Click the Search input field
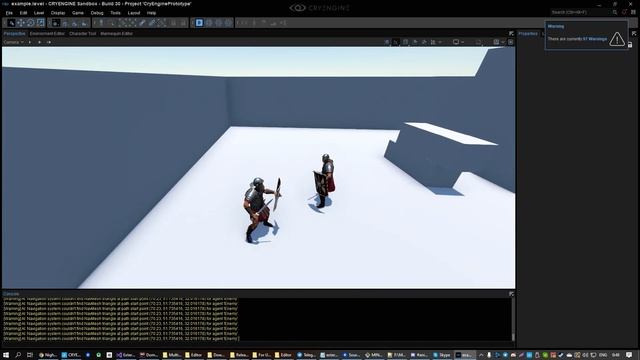The width and height of the screenshot is (640, 360). (x=580, y=12)
